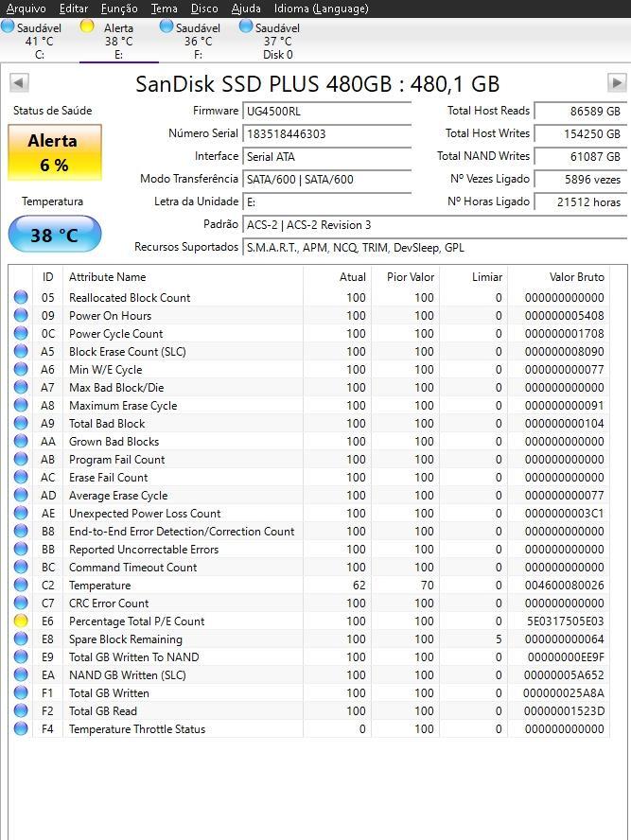Click the Interface field Serial ATA
631x840 pixels.
326,156
